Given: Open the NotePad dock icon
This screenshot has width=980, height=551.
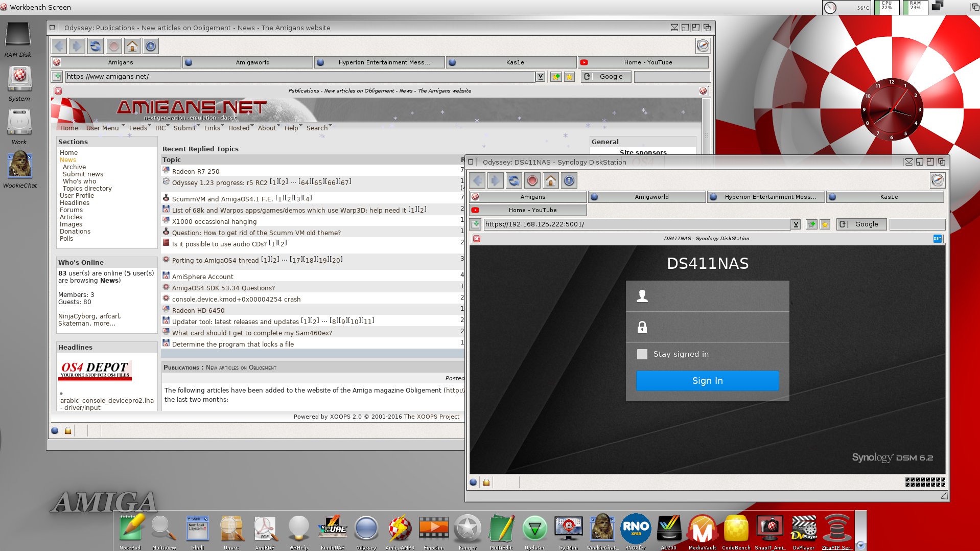Looking at the screenshot, I should coord(131,529).
